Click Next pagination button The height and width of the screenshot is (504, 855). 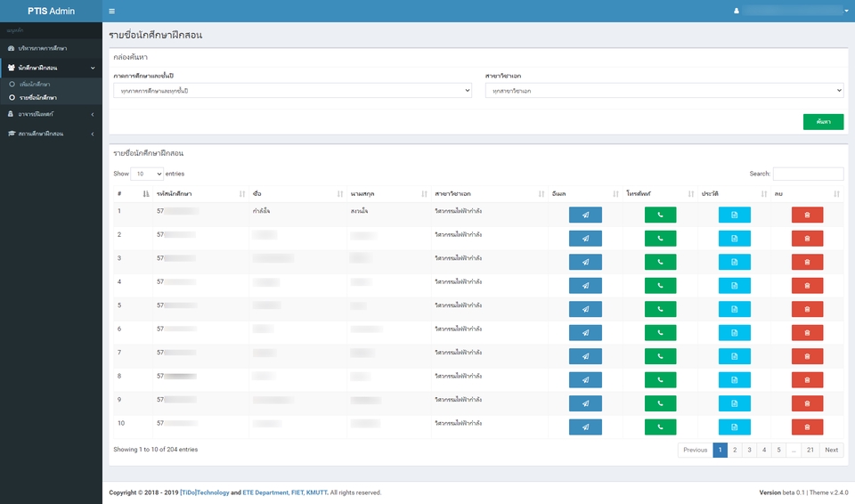[x=831, y=450]
